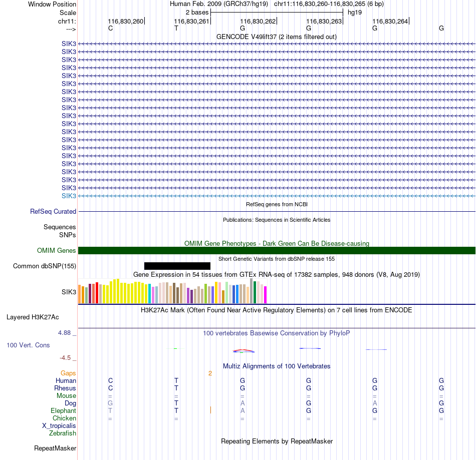
Task: Open Publications: Sequences in Scientific Articles title
Action: pyautogui.click(x=277, y=220)
